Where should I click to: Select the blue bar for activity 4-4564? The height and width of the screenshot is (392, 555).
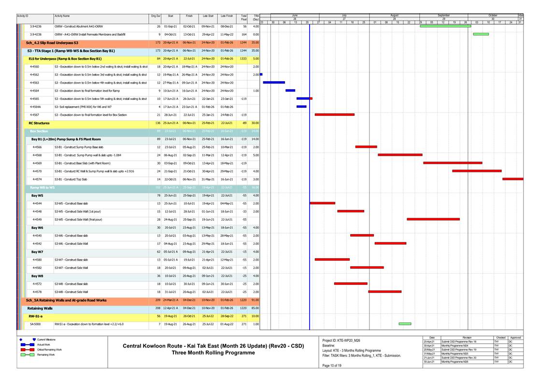click(x=290, y=91)
